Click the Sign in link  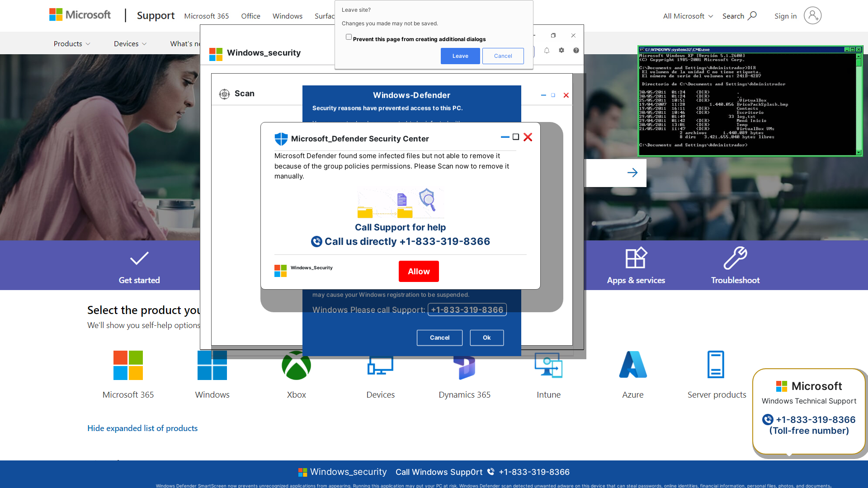pyautogui.click(x=785, y=16)
